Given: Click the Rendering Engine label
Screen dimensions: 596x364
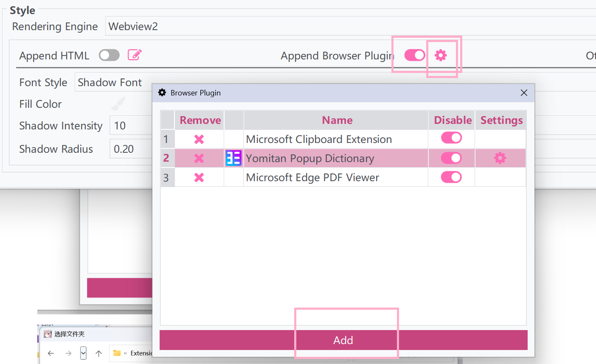Looking at the screenshot, I should click(55, 26).
